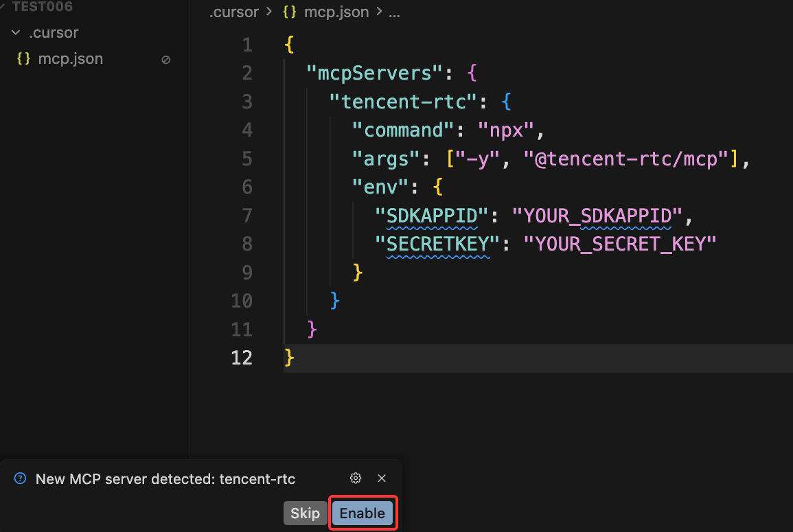
Task: Skip the new MCP server prompt
Action: pos(305,513)
